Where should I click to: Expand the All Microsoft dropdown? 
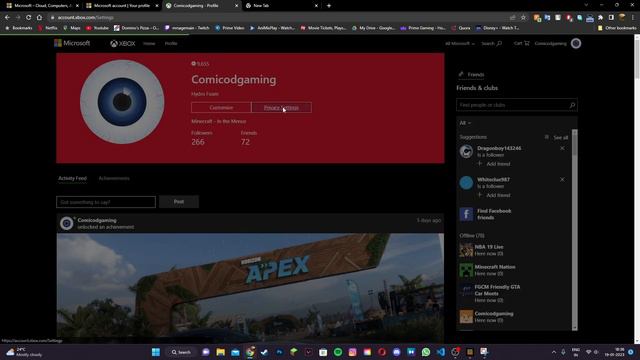(x=460, y=43)
